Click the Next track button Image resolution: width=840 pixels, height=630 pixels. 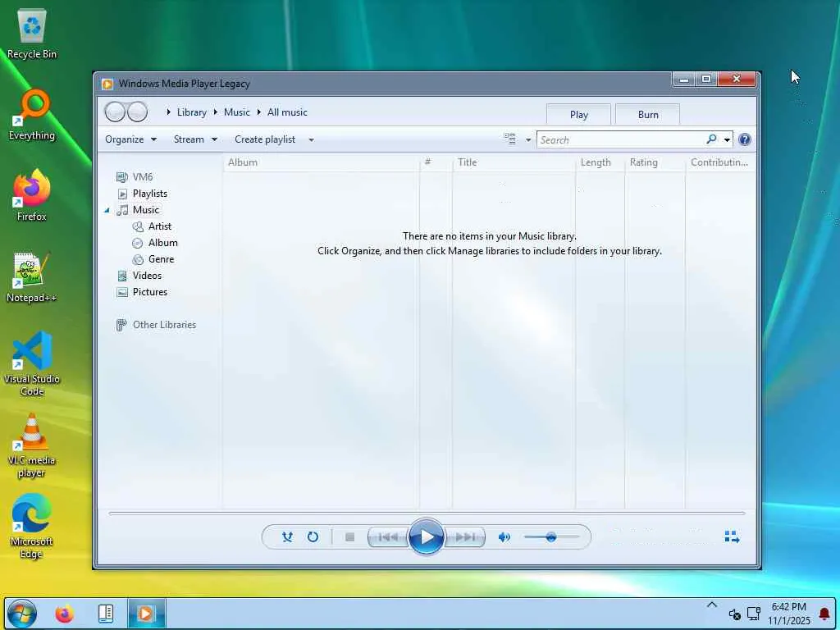465,536
